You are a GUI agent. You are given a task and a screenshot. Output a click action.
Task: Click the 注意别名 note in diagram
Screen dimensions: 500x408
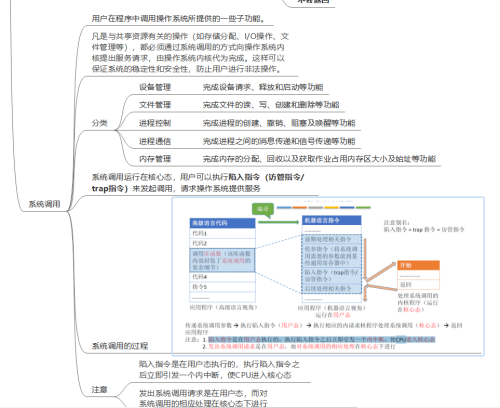point(424,226)
